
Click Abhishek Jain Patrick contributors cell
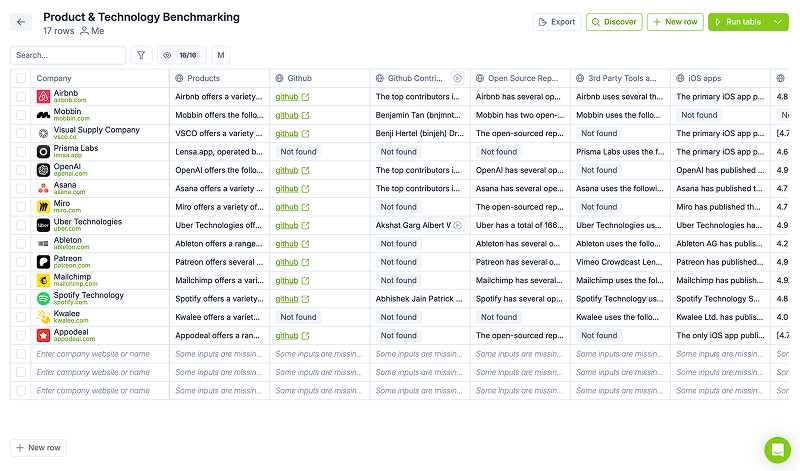click(x=419, y=299)
